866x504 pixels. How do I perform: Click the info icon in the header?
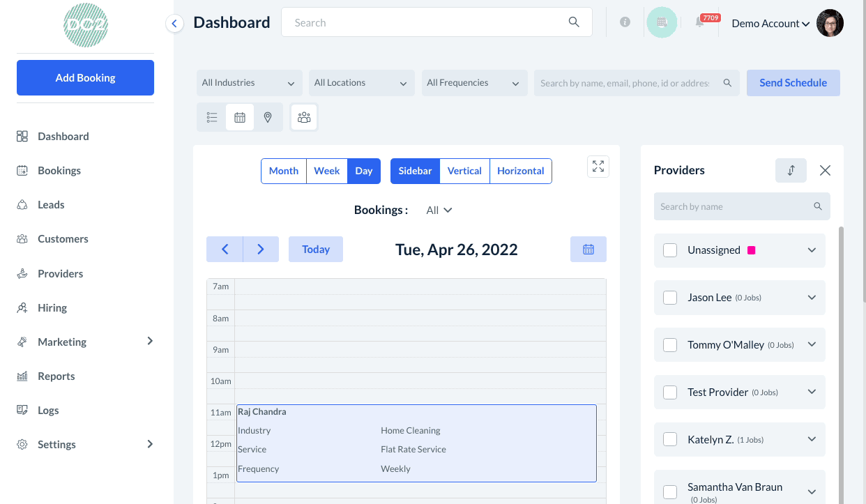coord(625,22)
